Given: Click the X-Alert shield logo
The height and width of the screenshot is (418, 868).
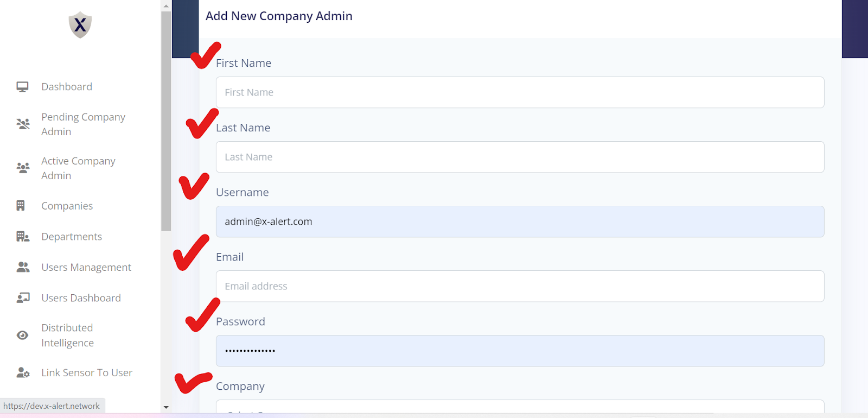Looking at the screenshot, I should (x=80, y=25).
